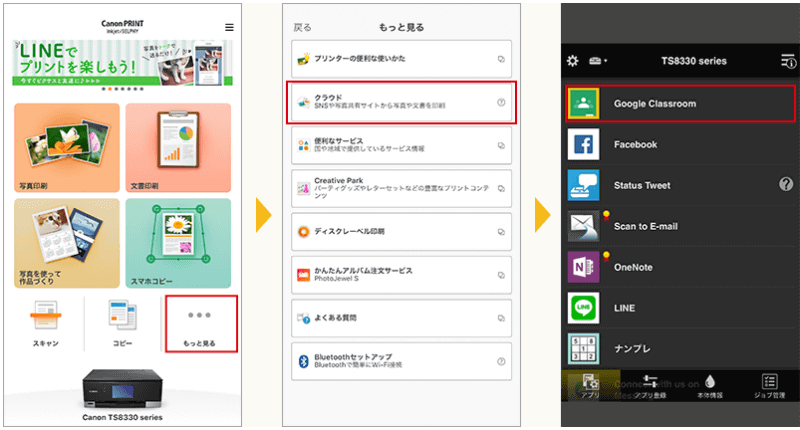This screenshot has height=430, width=800.
Task: Select the Status Tweet app
Action: (x=680, y=185)
